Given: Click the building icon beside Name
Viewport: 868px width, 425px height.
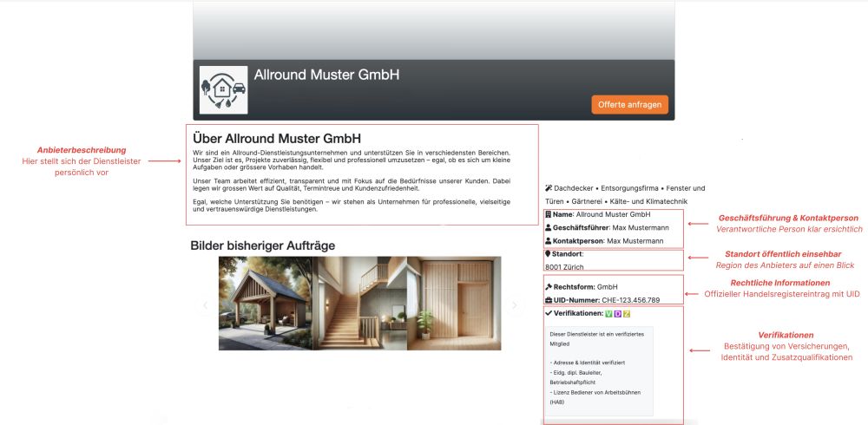Looking at the screenshot, I should 548,214.
